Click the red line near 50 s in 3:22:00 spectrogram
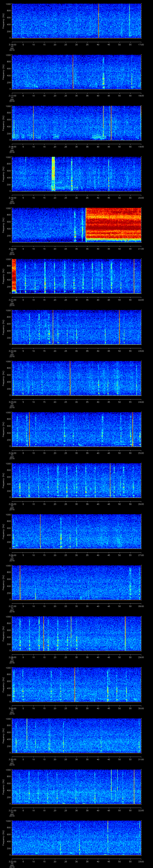 pos(119,327)
